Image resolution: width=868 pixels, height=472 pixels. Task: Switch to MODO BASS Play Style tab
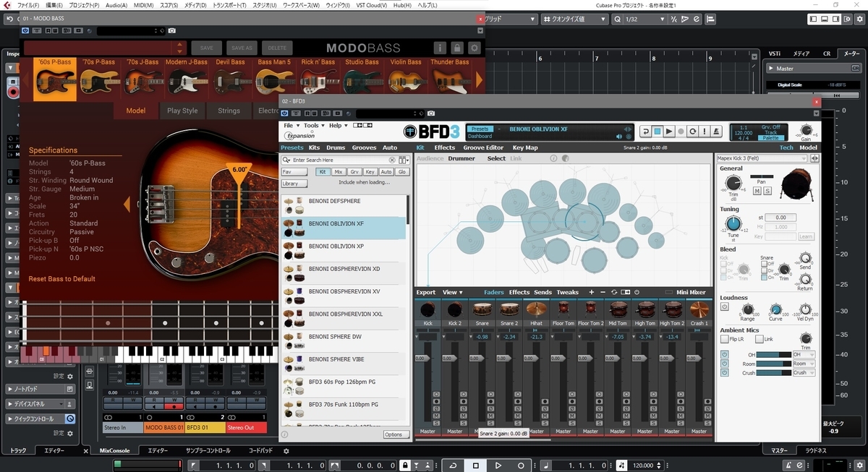pos(182,111)
